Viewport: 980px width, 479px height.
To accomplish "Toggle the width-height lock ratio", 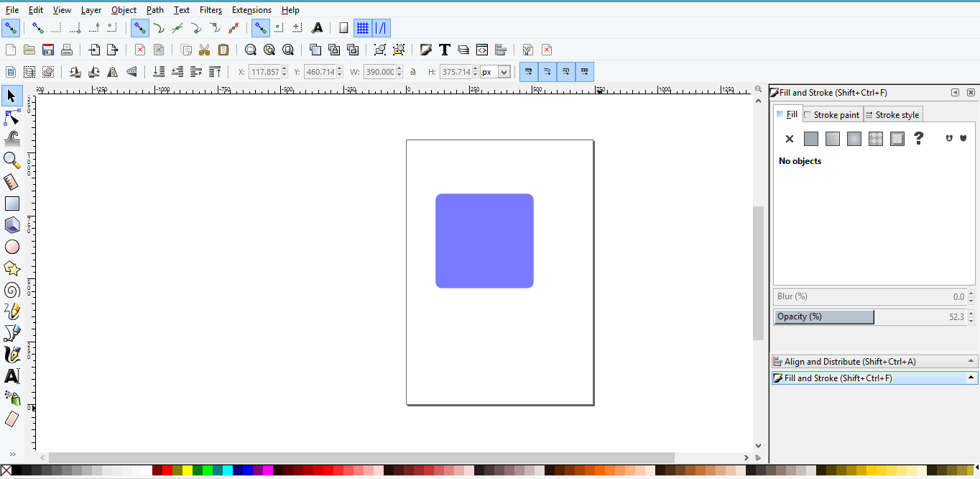I will (413, 72).
